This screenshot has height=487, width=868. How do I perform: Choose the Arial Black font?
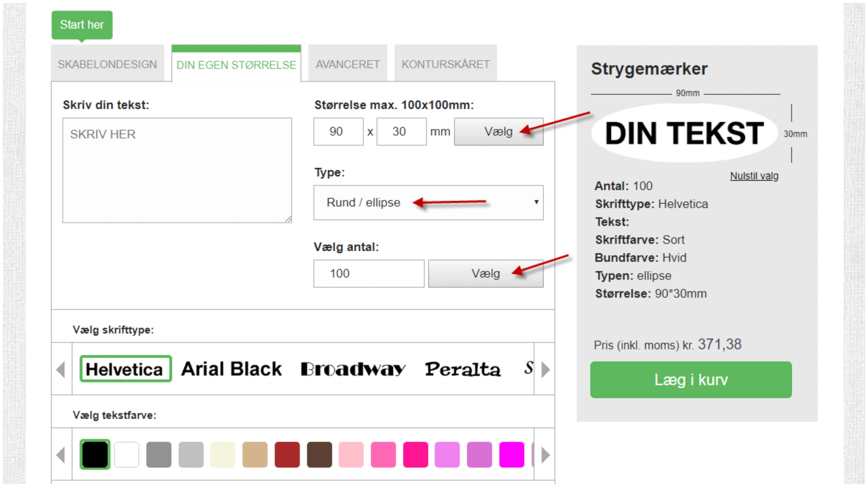tap(231, 369)
